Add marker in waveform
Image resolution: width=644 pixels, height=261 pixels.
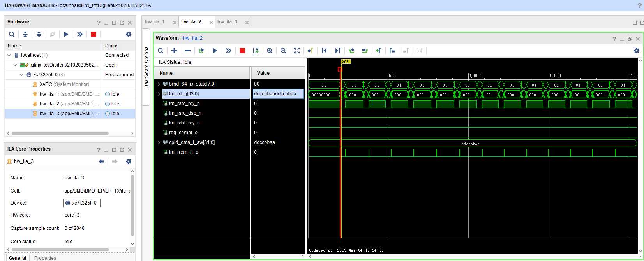379,51
